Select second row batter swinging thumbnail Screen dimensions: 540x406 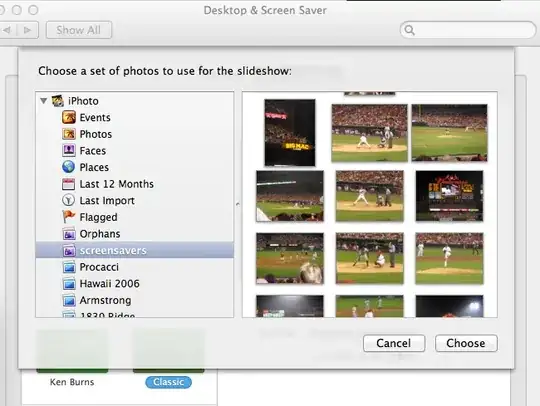point(370,196)
